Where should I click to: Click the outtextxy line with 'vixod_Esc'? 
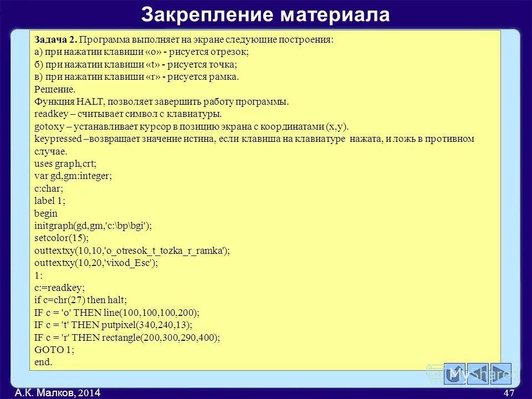96,263
